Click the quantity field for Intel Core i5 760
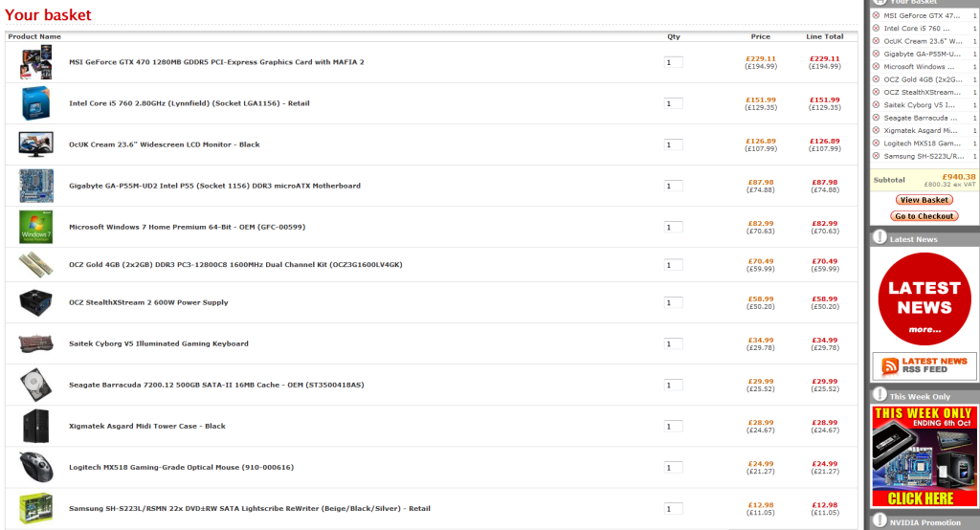The width and height of the screenshot is (980, 530). [673, 103]
